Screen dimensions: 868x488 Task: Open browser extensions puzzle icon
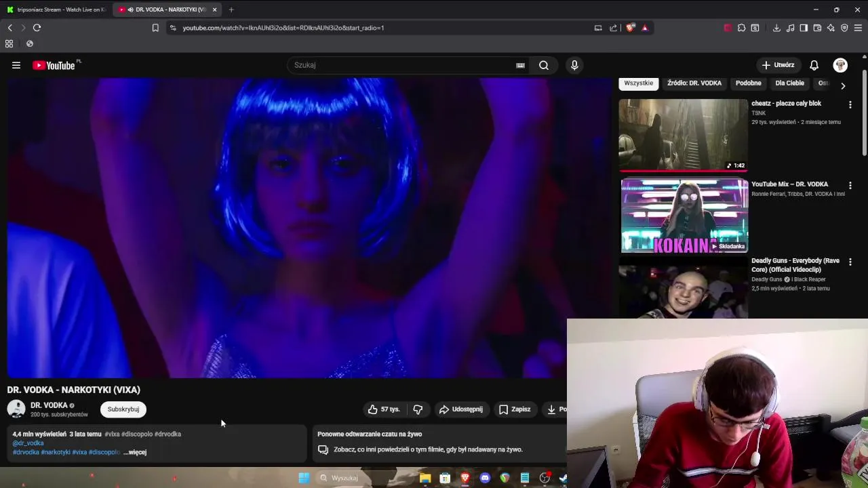(x=741, y=28)
